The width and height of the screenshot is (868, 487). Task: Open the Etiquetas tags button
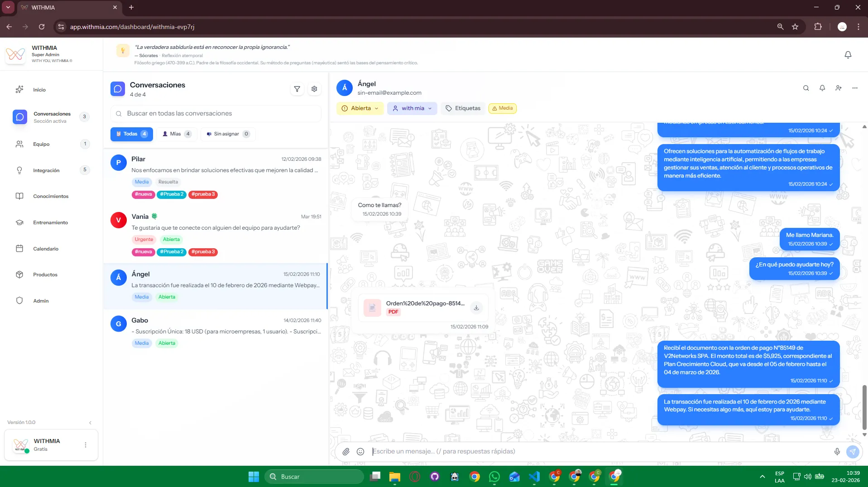coord(463,108)
